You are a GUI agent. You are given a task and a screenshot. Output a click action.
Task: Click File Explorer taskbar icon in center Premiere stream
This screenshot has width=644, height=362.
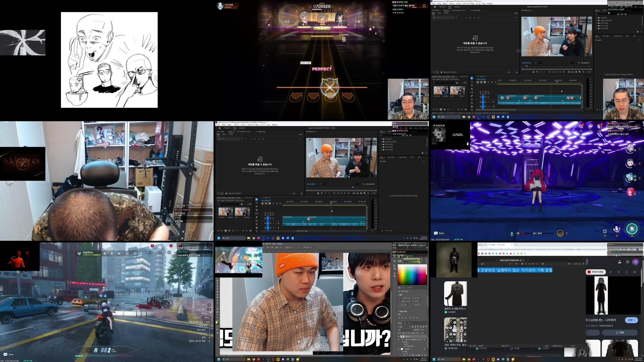[249, 238]
